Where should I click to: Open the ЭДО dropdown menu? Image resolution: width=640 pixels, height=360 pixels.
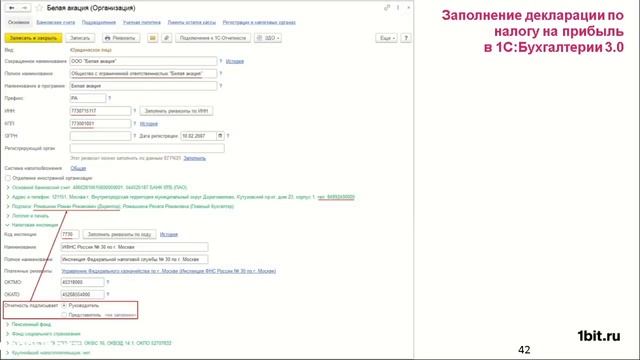[268, 38]
